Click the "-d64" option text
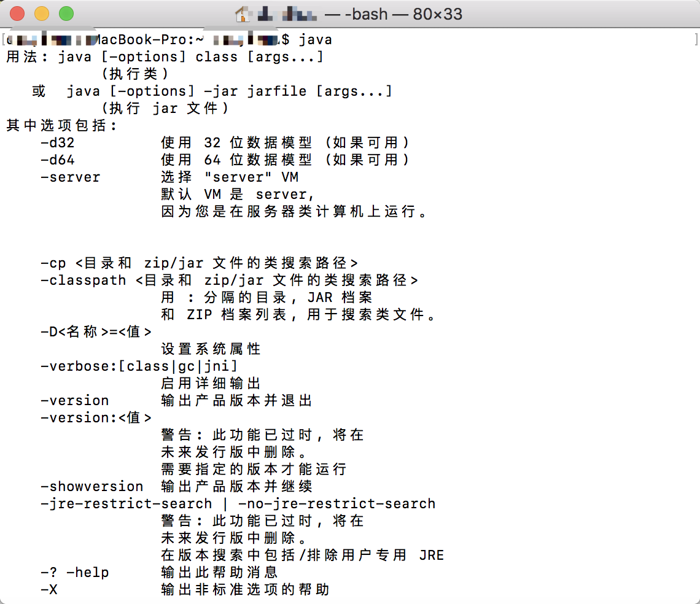 tap(58, 160)
